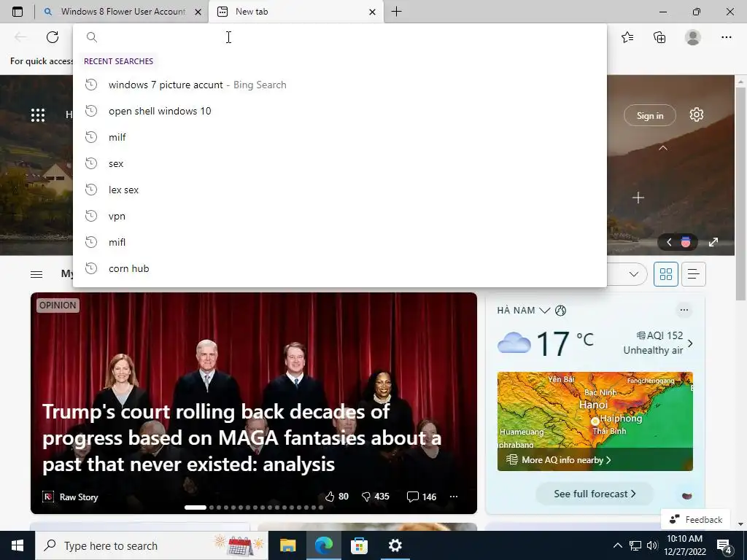Open the news card more options ellipsis
747x560 pixels.
(454, 497)
